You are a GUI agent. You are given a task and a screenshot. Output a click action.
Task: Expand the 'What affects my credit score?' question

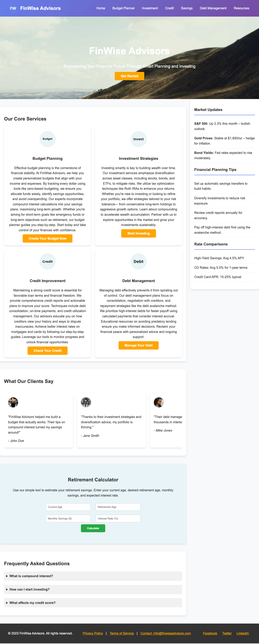[x=32, y=602]
